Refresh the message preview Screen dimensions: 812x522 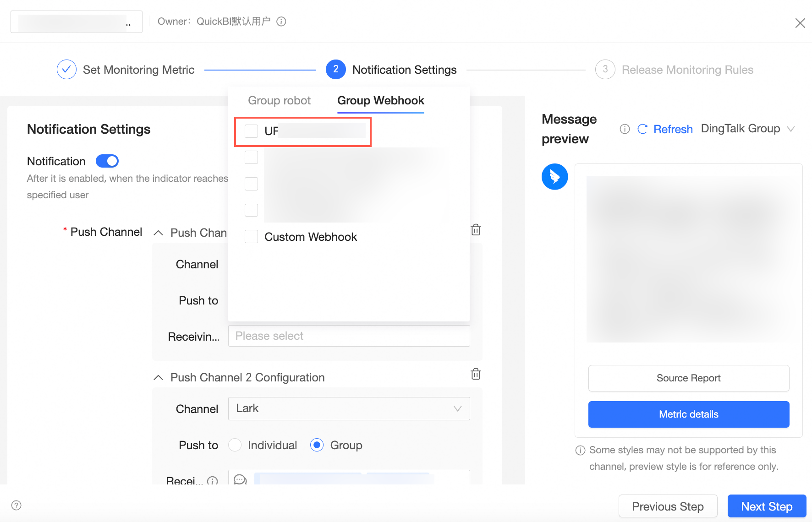click(665, 129)
